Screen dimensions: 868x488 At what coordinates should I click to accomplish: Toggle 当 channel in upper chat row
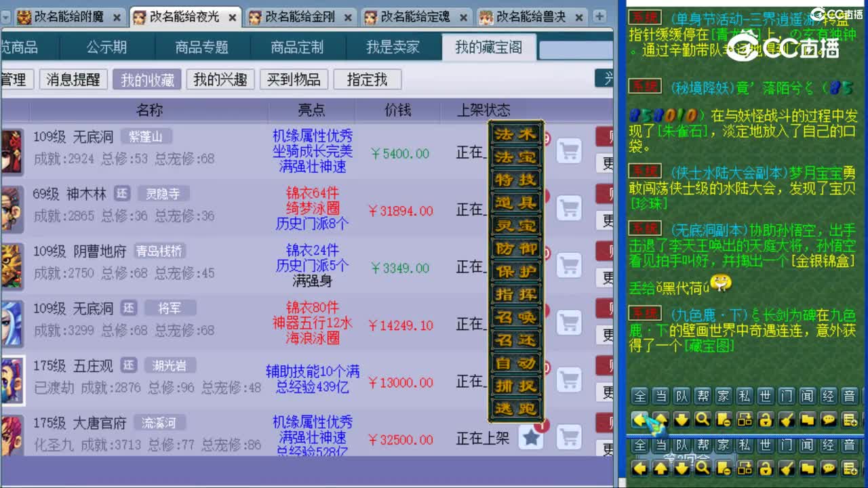tap(660, 396)
